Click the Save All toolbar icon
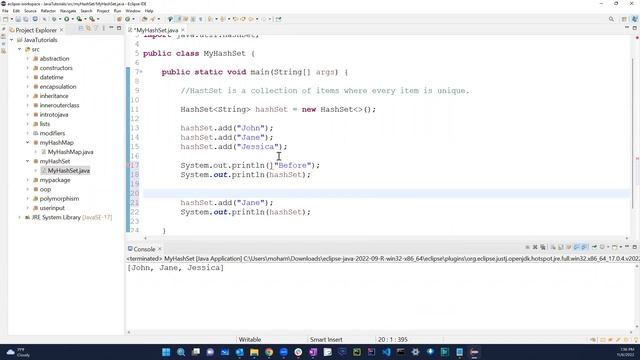The image size is (640, 360). click(25, 19)
